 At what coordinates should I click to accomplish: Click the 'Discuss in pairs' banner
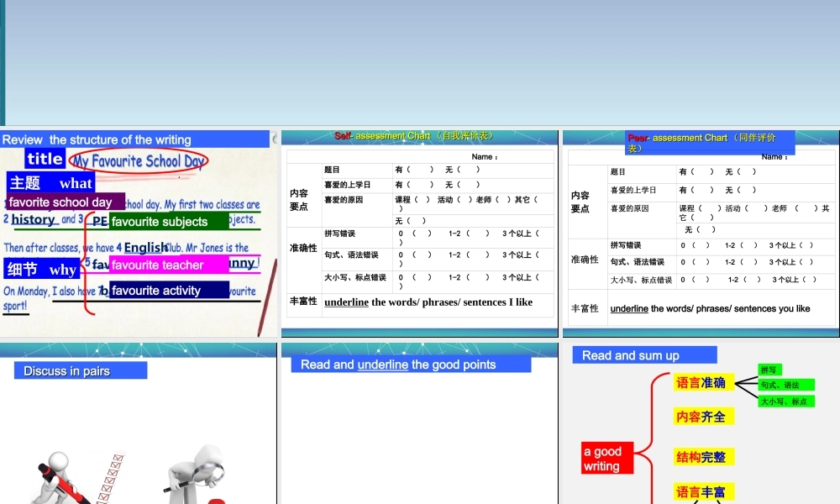[79, 370]
